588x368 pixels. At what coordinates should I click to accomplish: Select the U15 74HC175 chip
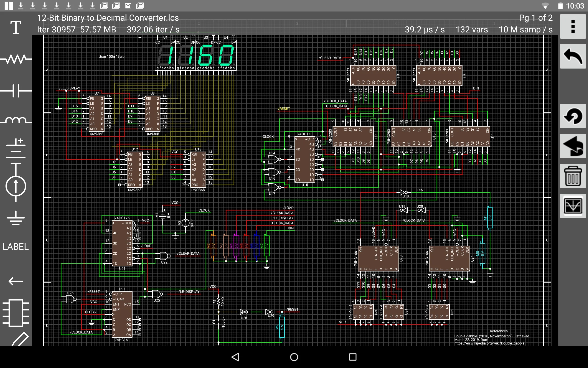click(x=305, y=159)
